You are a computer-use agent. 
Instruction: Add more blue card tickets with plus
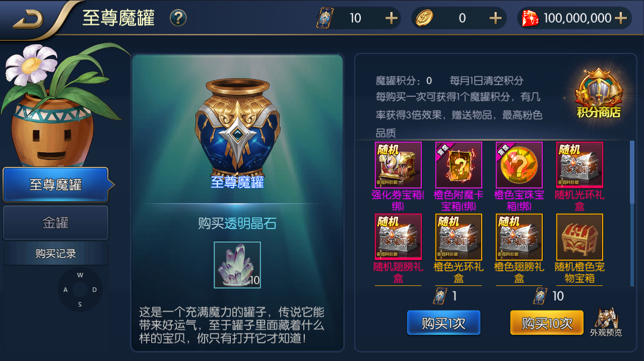[392, 18]
